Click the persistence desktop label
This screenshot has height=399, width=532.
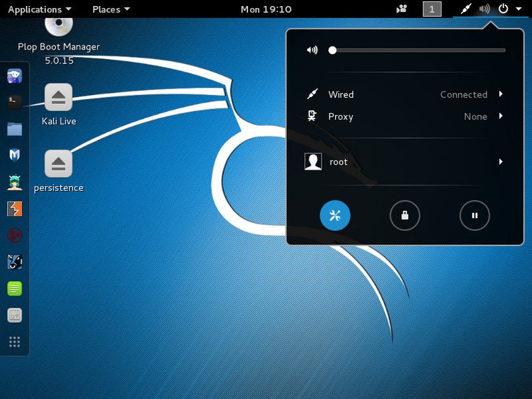click(x=59, y=188)
